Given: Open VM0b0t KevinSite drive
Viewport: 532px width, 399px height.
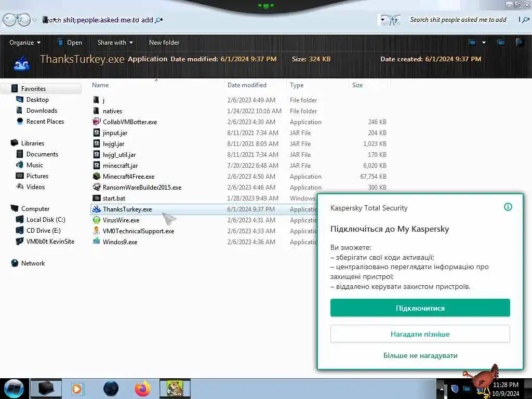Looking at the screenshot, I should point(50,241).
